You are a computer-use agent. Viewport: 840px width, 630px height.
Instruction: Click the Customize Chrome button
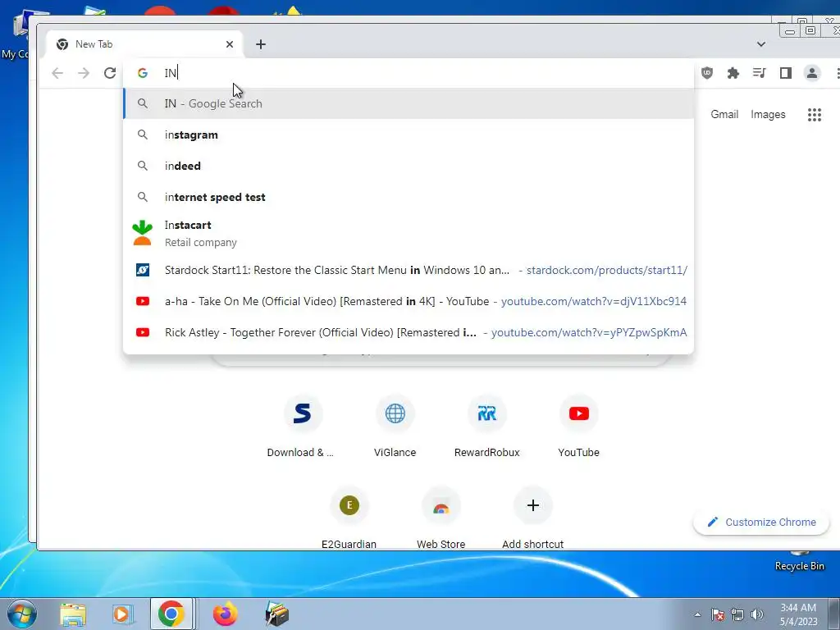[x=760, y=522]
